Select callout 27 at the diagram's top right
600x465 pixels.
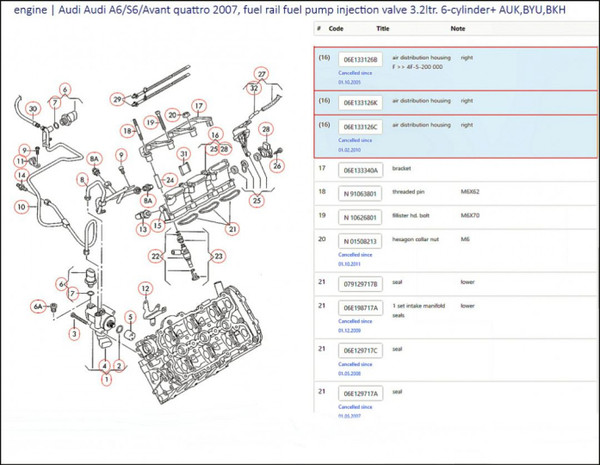[261, 74]
